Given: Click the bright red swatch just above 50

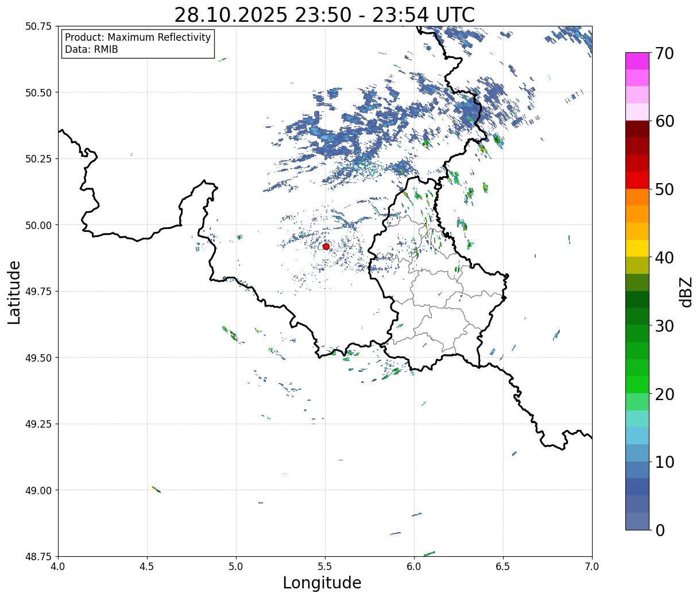Looking at the screenshot, I should pyautogui.click(x=637, y=180).
